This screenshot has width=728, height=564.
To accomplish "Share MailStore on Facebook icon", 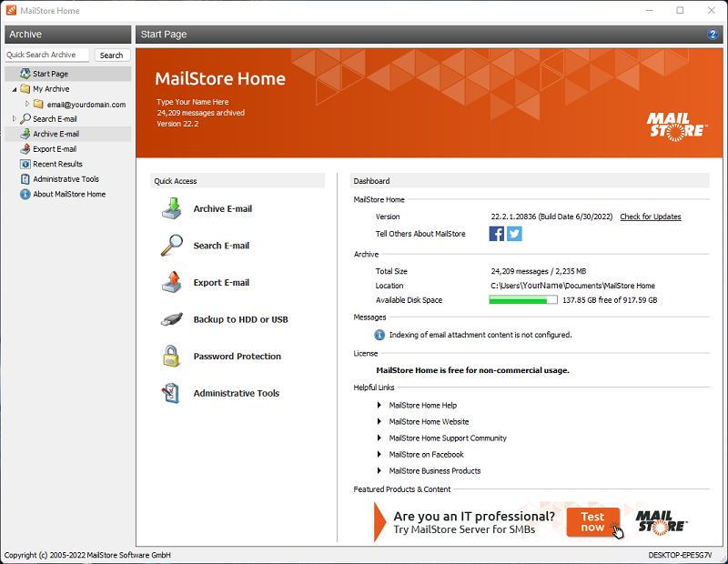I will 496,234.
